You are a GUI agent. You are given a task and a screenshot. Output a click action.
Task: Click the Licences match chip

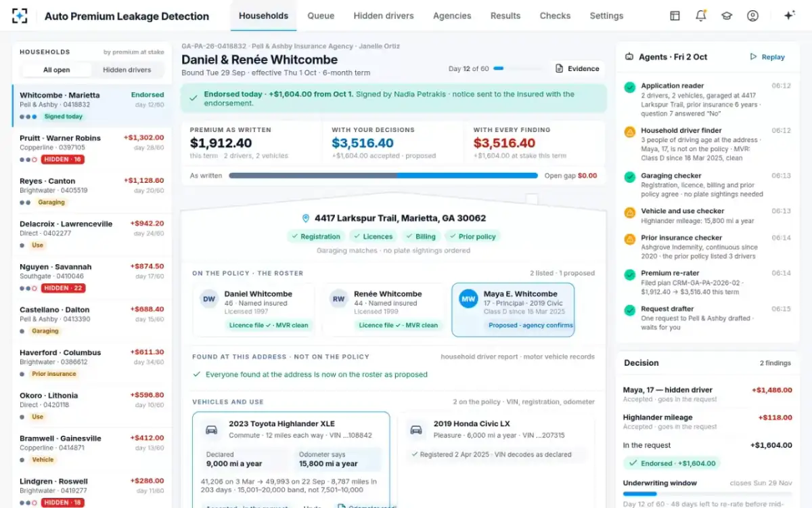(372, 236)
